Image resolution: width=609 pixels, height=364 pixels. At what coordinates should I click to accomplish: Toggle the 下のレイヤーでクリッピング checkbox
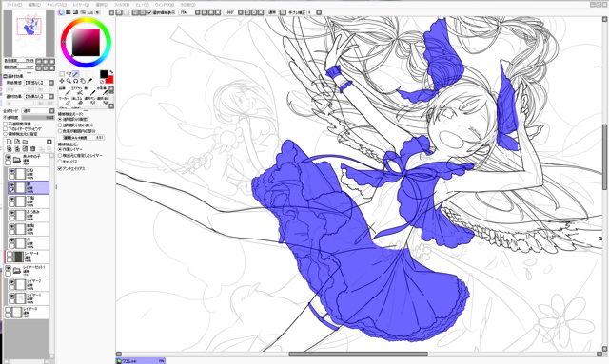pos(6,129)
